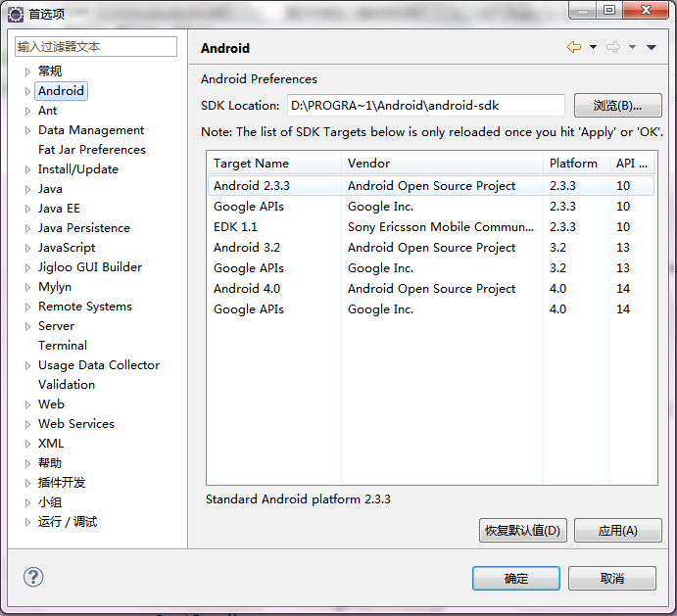The width and height of the screenshot is (677, 616).
Task: Expand the JavaScript node
Action: [x=27, y=248]
